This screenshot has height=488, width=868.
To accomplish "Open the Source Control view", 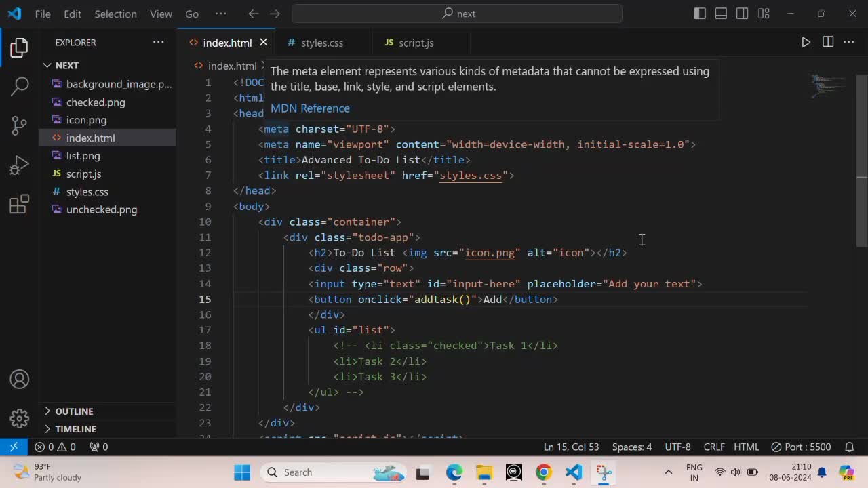I will coord(20,125).
